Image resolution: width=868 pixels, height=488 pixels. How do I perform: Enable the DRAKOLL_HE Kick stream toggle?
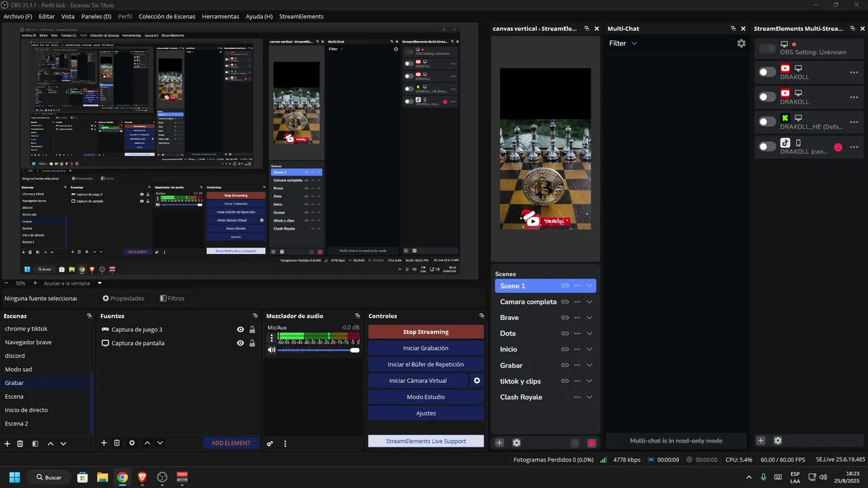tap(767, 122)
